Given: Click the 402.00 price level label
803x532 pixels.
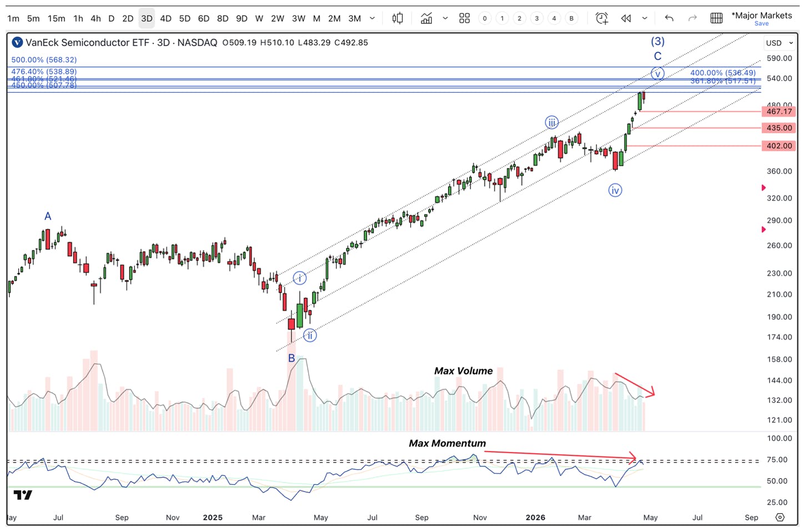Looking at the screenshot, I should click(x=779, y=145).
